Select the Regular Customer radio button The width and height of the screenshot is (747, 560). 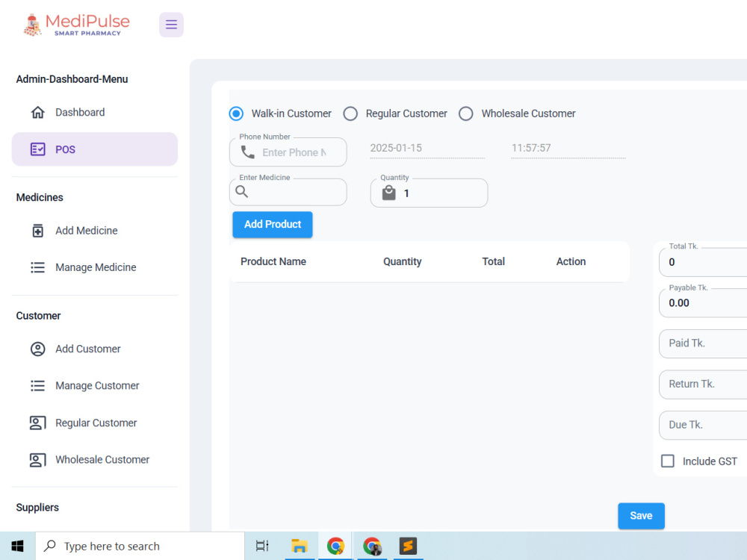coord(350,113)
